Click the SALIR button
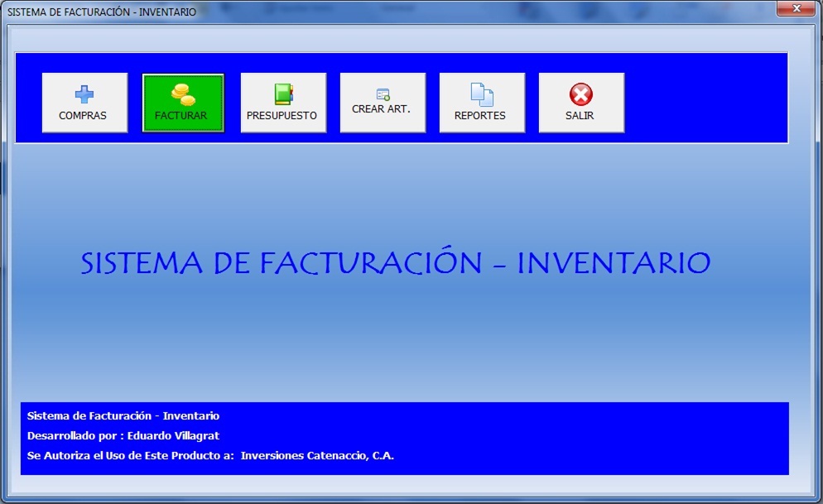The image size is (823, 504). point(581,103)
